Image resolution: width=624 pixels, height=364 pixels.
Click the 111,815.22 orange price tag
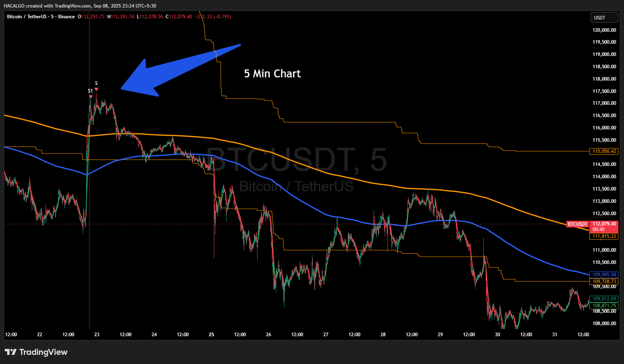point(604,236)
